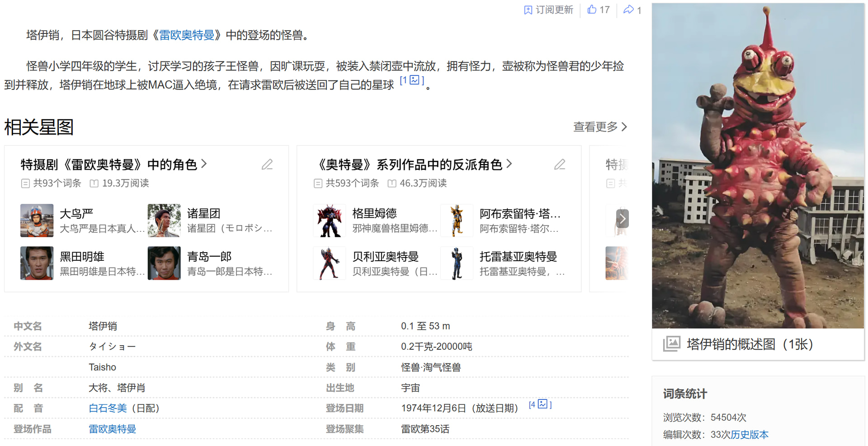
Task: Click the 共93个词条 entry count icon
Action: tap(25, 183)
